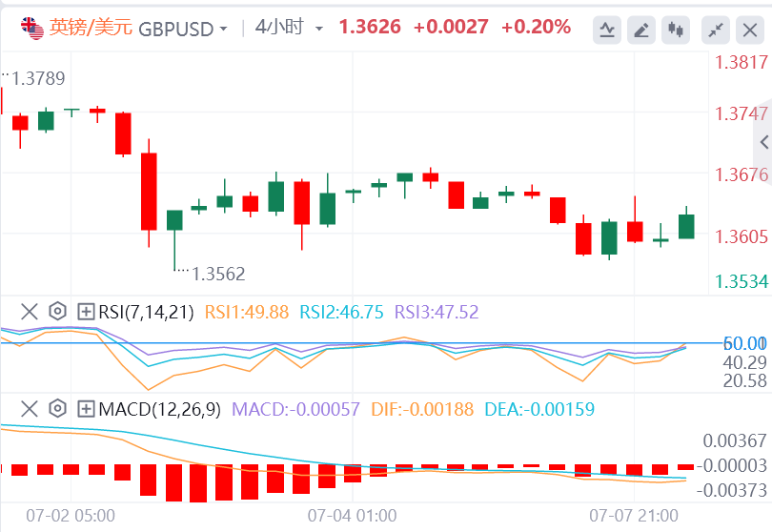Image resolution: width=772 pixels, height=532 pixels.
Task: Click the GBP/USD flag icon
Action: point(33,28)
